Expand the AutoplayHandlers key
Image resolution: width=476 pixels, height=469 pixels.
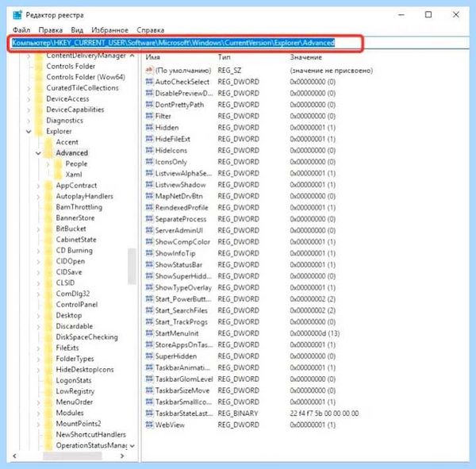point(38,197)
